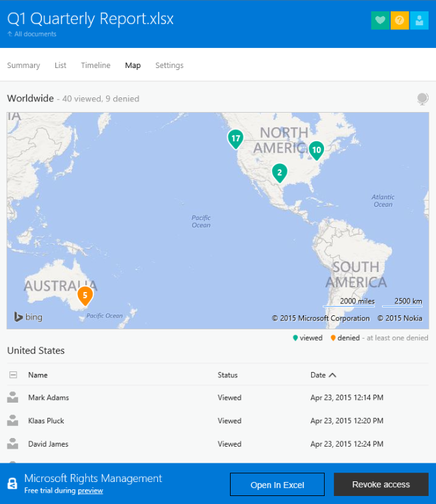The image size is (436, 504).
Task: Click the green heart icon in header
Action: pos(380,21)
